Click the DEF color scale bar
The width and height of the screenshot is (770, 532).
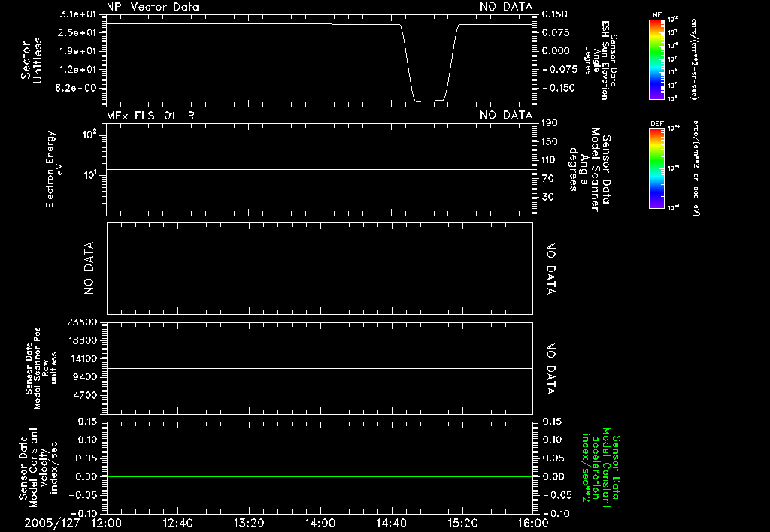click(656, 168)
